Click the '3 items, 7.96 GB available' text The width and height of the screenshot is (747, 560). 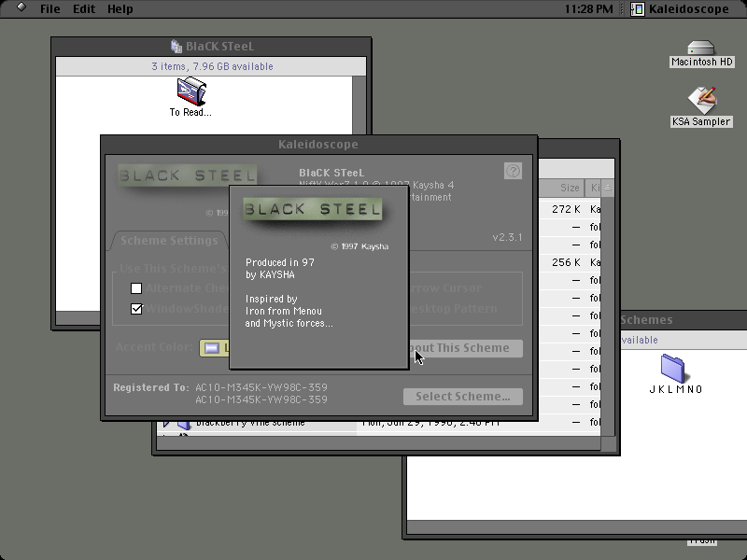[213, 66]
